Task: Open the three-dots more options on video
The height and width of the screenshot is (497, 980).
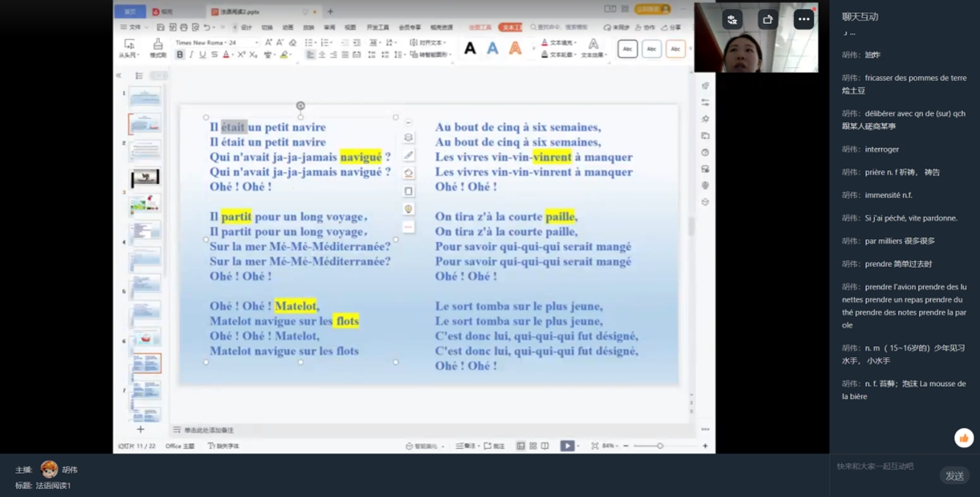Action: pyautogui.click(x=803, y=19)
